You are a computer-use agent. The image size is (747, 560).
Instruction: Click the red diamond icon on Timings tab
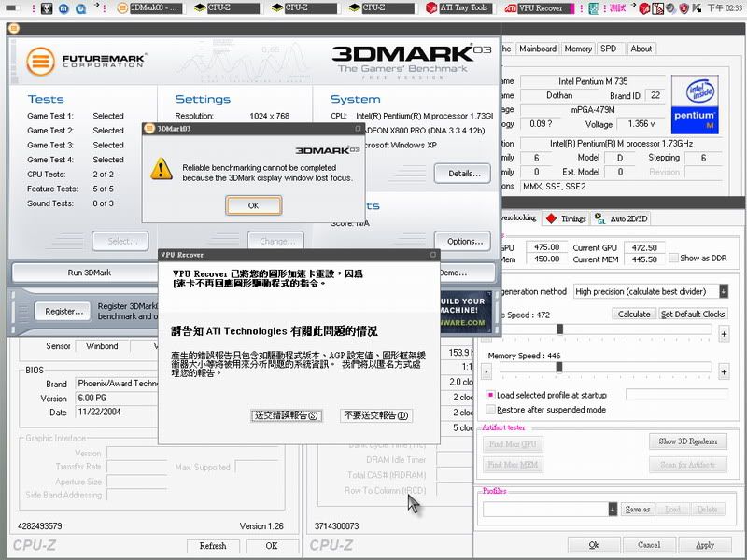click(x=551, y=218)
